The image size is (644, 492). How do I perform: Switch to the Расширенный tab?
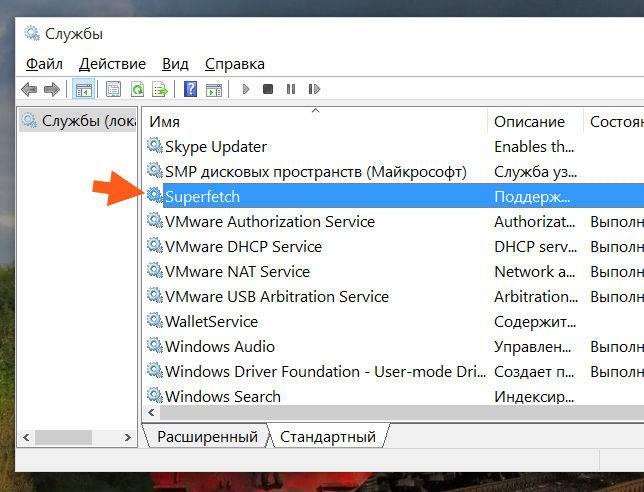coord(207,437)
